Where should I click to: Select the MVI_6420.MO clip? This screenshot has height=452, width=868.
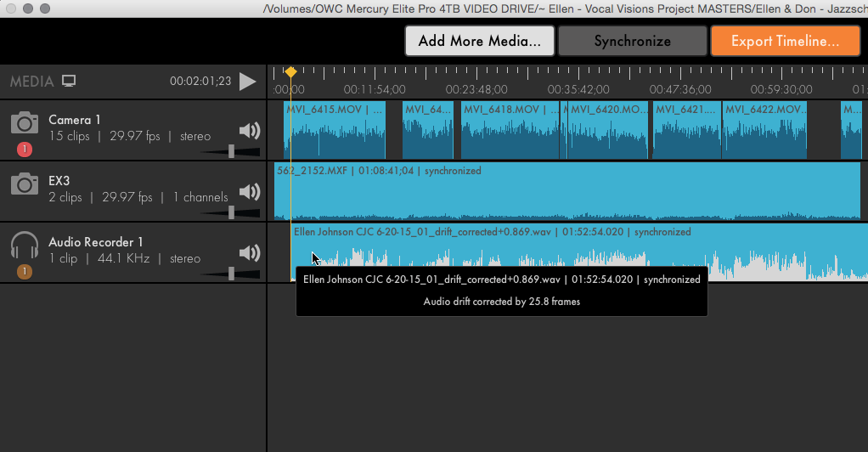coord(607,131)
